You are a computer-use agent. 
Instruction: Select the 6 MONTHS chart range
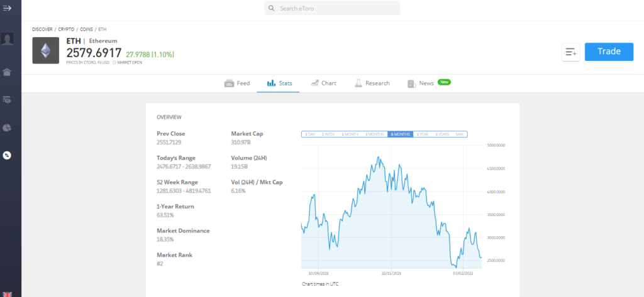tap(401, 134)
